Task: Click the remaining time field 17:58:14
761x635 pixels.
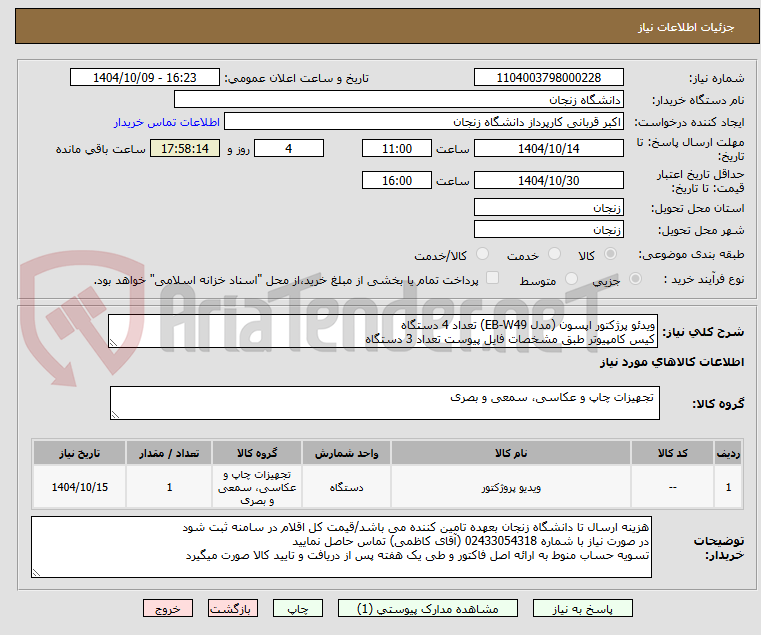Action: 185,149
